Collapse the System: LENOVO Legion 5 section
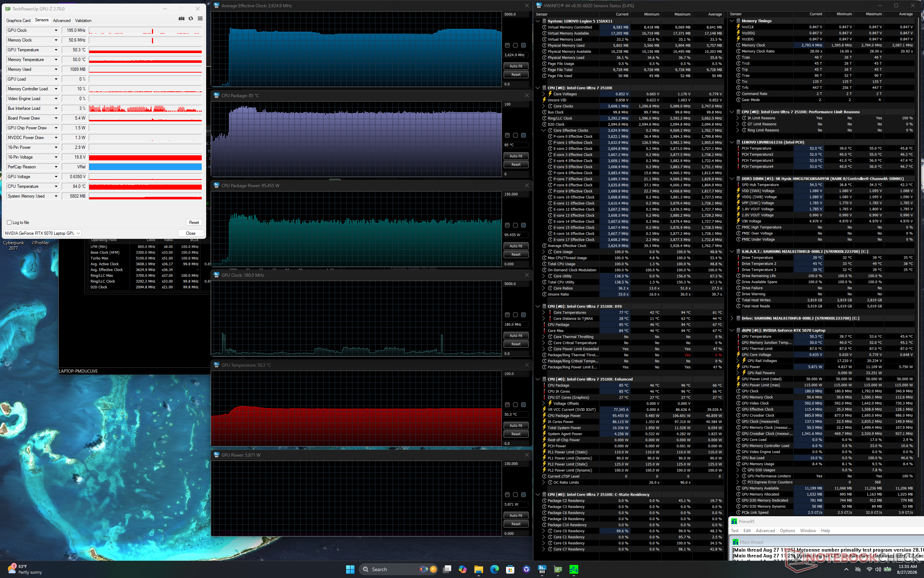This screenshot has width=924, height=578. [x=537, y=21]
